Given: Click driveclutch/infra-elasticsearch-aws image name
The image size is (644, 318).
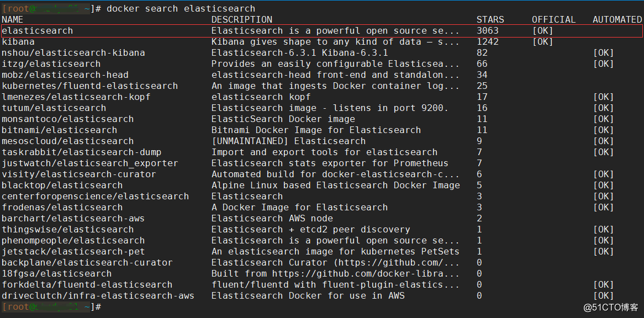Looking at the screenshot, I should tap(98, 296).
